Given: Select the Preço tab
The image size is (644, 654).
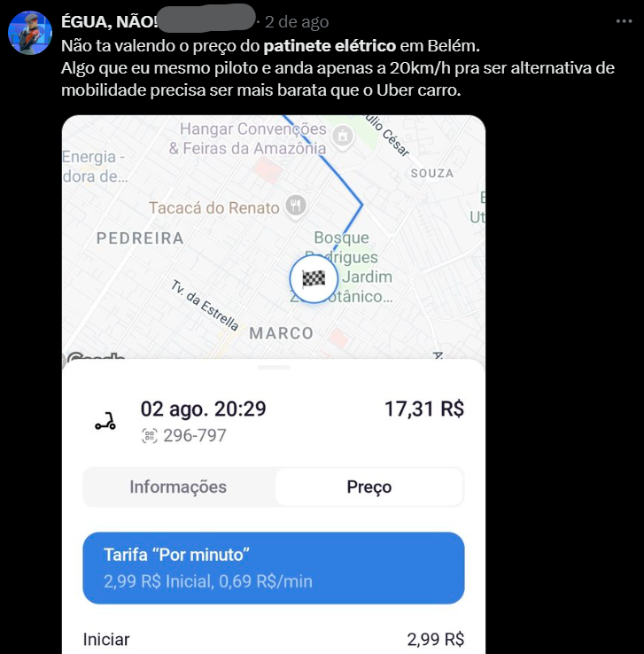Looking at the screenshot, I should click(x=369, y=487).
